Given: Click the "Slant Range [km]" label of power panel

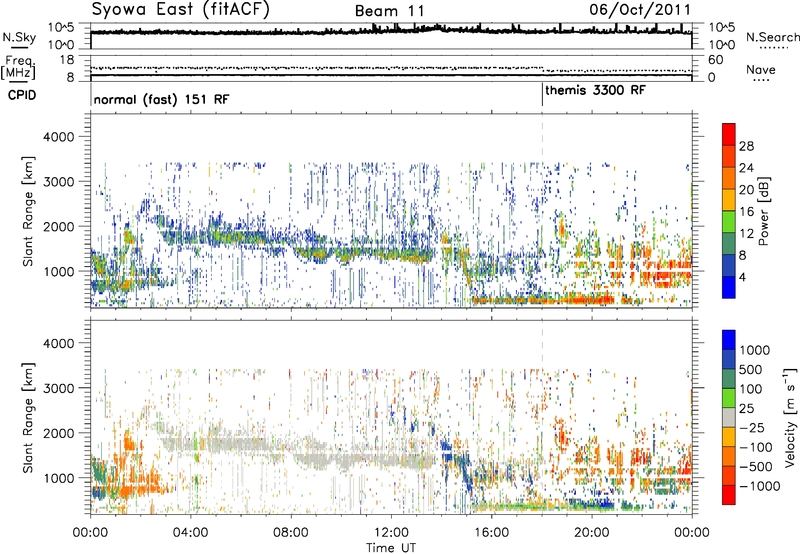Looking at the screenshot, I should click(x=28, y=211).
